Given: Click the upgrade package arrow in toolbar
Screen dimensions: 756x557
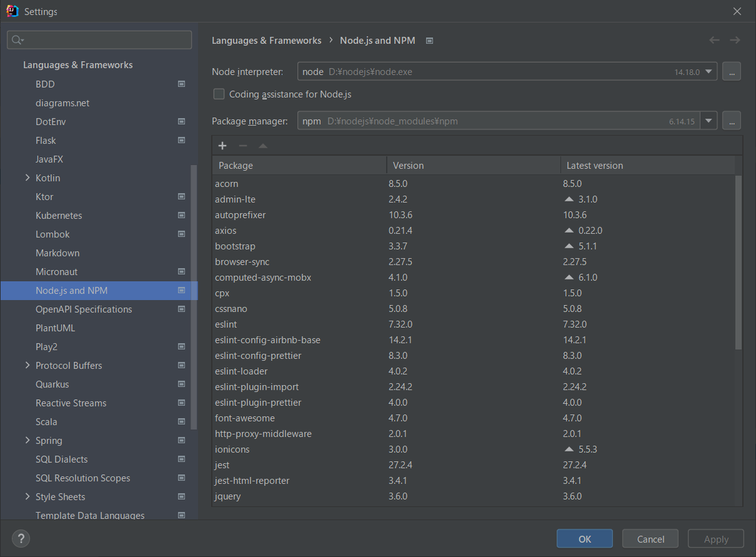Looking at the screenshot, I should (x=263, y=146).
